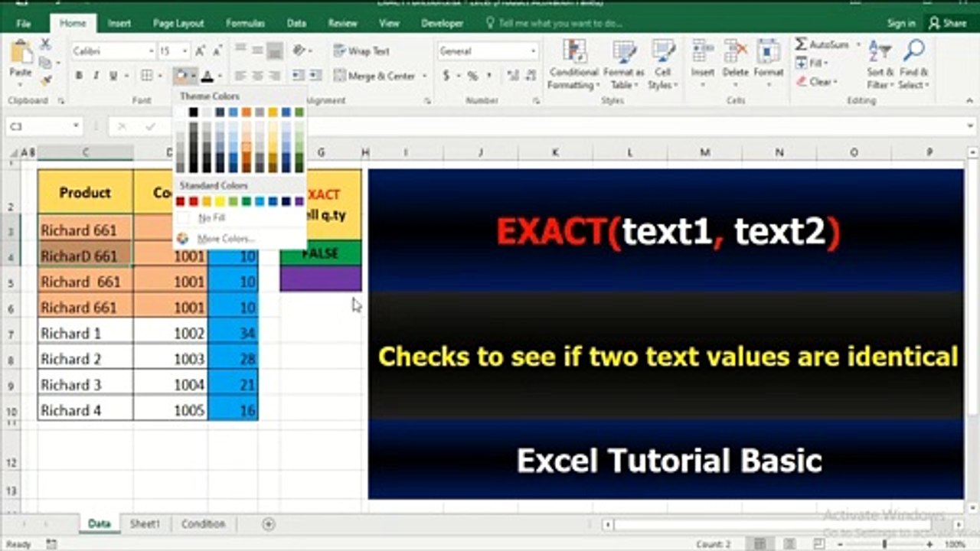The height and width of the screenshot is (551, 980).
Task: Click the Share button
Action: coord(948,23)
